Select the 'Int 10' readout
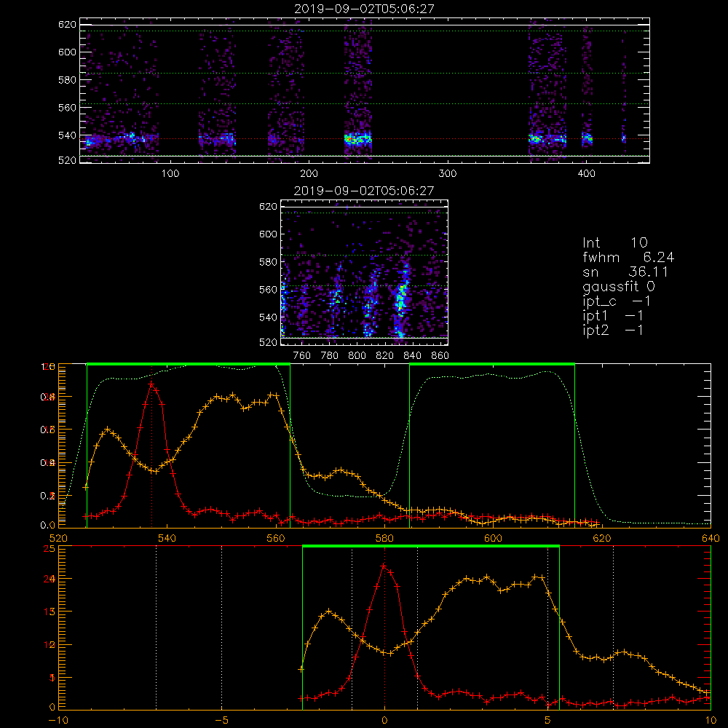The height and width of the screenshot is (728, 728). click(x=615, y=243)
